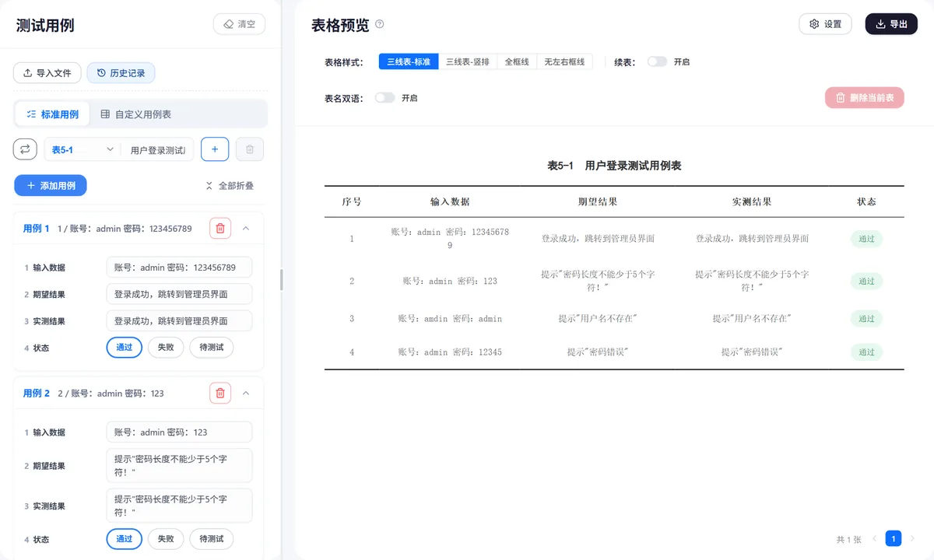Screen dimensions: 934x560
Task: Go to previous page arrow in pagination
Action: click(x=875, y=538)
